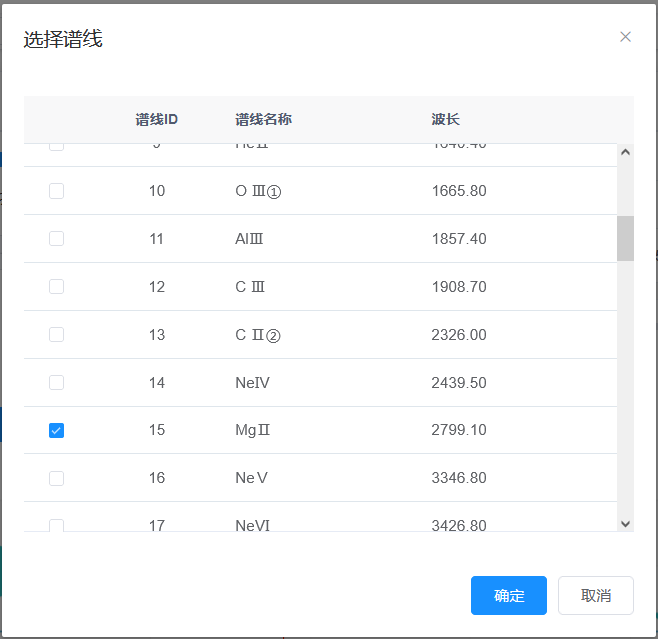Image resolution: width=658 pixels, height=639 pixels.
Task: Click the 谱线ID column header
Action: (x=157, y=120)
